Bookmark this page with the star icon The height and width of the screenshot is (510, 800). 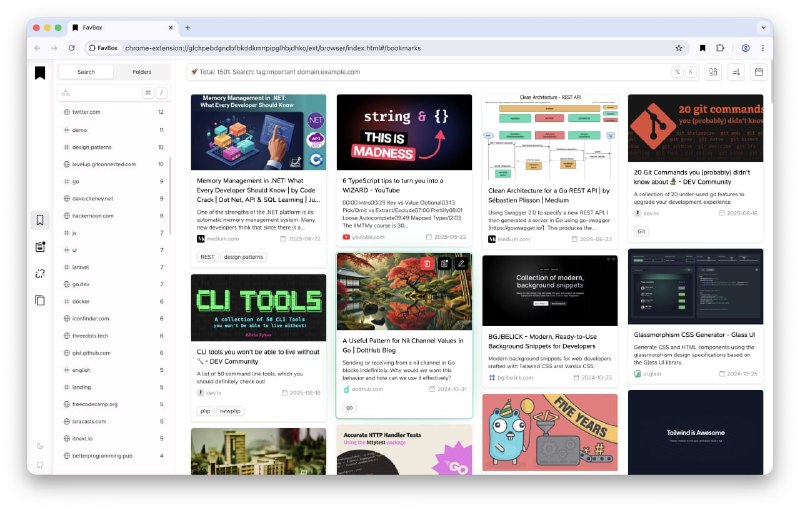(x=679, y=48)
